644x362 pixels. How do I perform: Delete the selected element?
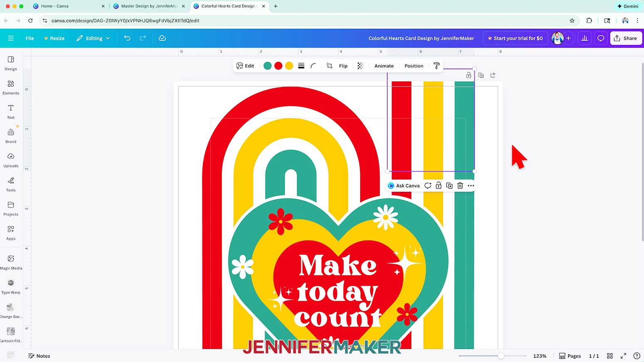[x=460, y=186]
